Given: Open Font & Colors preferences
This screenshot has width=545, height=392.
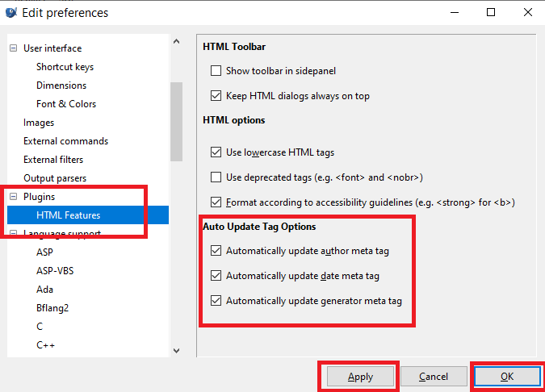Looking at the screenshot, I should [65, 104].
